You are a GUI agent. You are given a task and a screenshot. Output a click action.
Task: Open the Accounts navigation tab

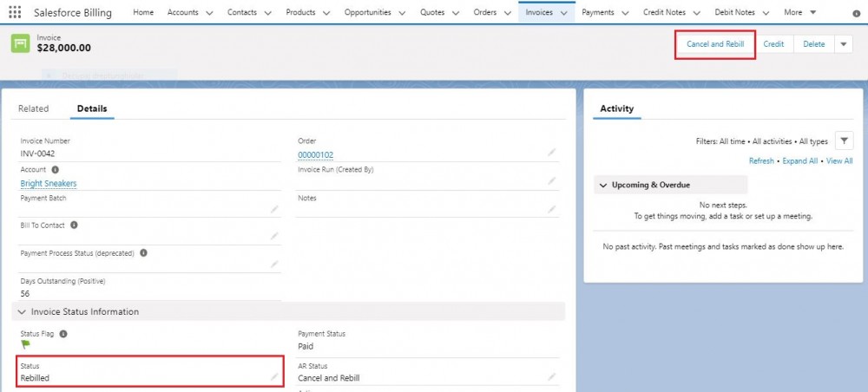pos(182,12)
